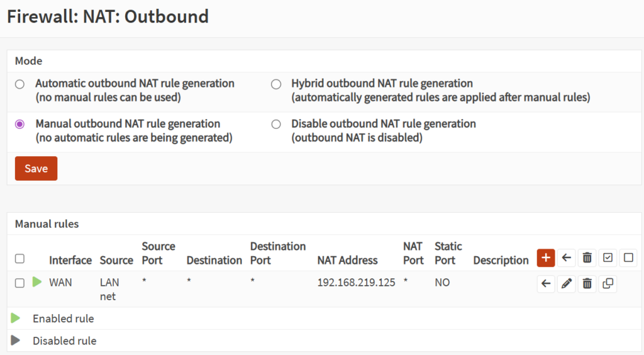Image resolution: width=644 pixels, height=355 pixels.
Task: Move selected rules before the WAN rule
Action: 546,284
